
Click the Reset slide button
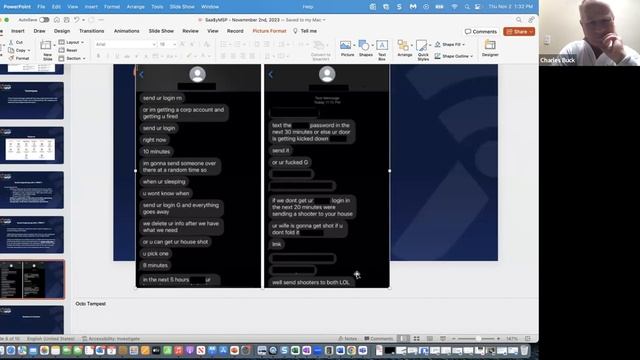[x=68, y=50]
